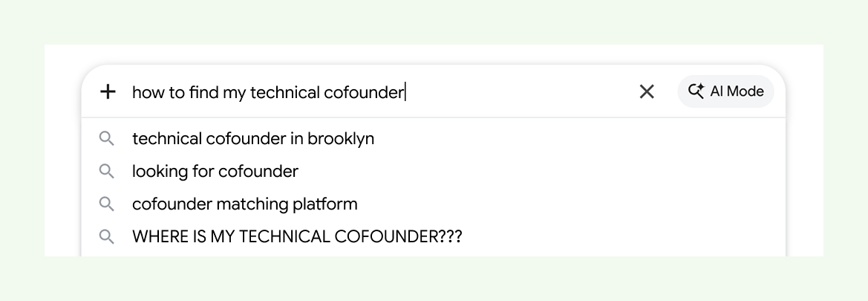Clear the search query with the X icon
This screenshot has width=868, height=301.
click(647, 91)
